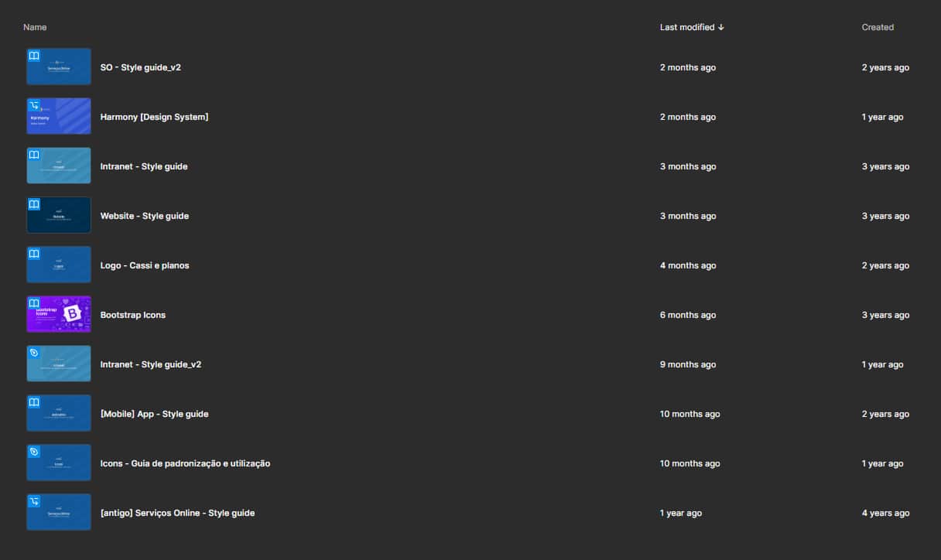Click the cursor badge on [antigo] Serviços Online

tap(33, 501)
